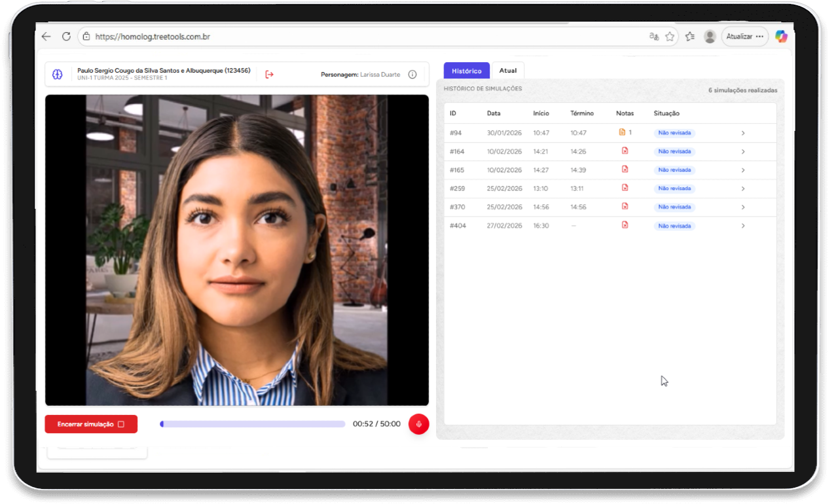Image resolution: width=838 pixels, height=504 pixels.
Task: Open Larissa Duarte character info icon
Action: click(412, 75)
